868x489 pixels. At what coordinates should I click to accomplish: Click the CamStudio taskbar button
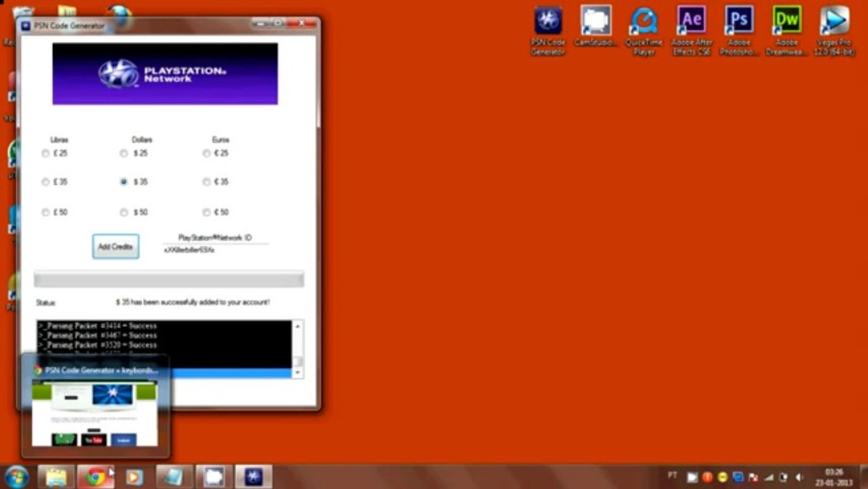tap(214, 477)
